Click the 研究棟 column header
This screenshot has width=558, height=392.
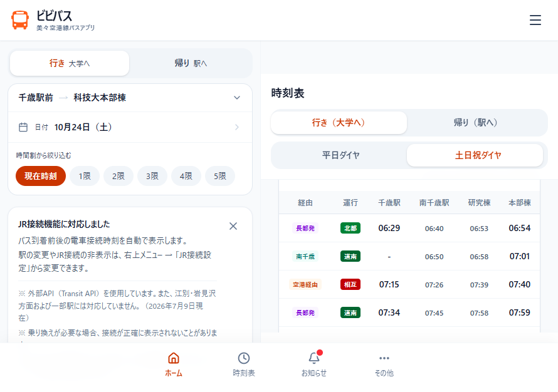point(479,202)
